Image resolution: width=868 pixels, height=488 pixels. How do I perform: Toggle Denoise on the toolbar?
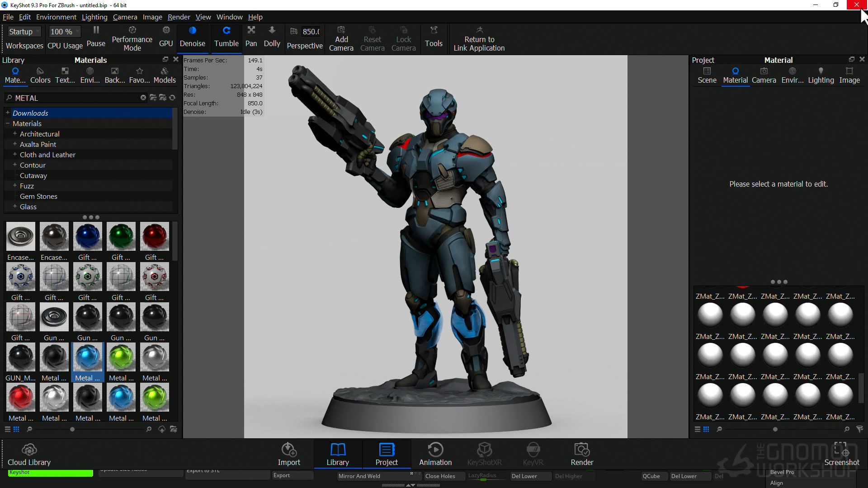pyautogui.click(x=192, y=36)
